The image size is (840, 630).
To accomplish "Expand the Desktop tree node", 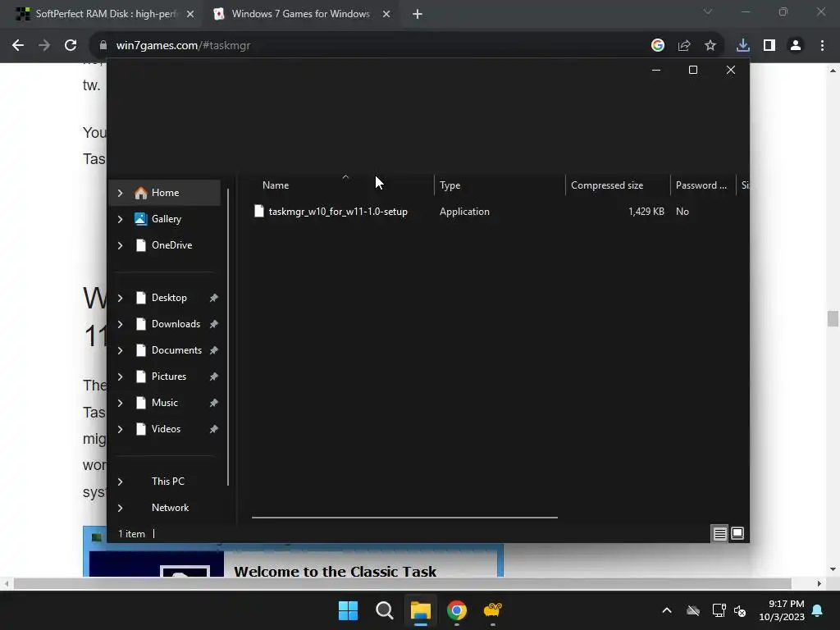I will click(120, 298).
